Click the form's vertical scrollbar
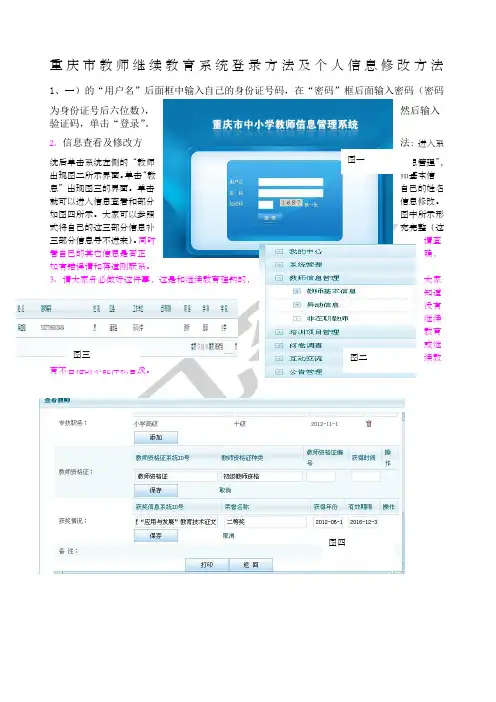Screen dimensions: 496x702 click(403, 492)
